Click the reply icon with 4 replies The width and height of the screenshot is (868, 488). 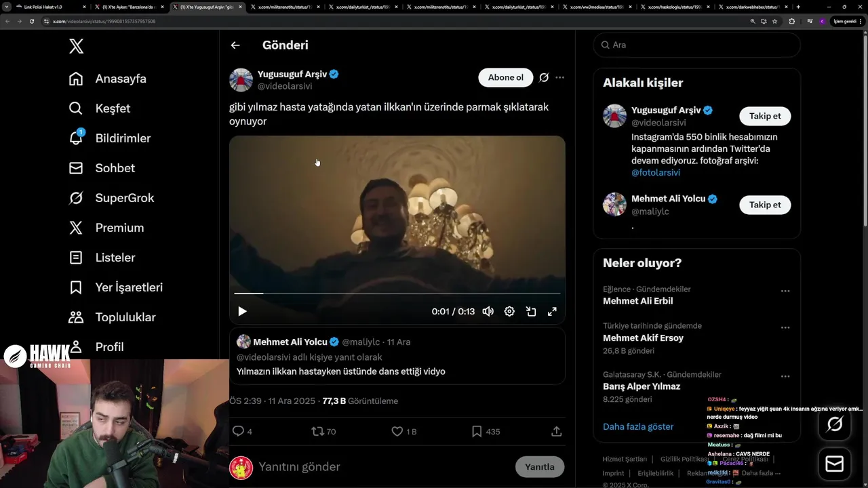pyautogui.click(x=242, y=431)
